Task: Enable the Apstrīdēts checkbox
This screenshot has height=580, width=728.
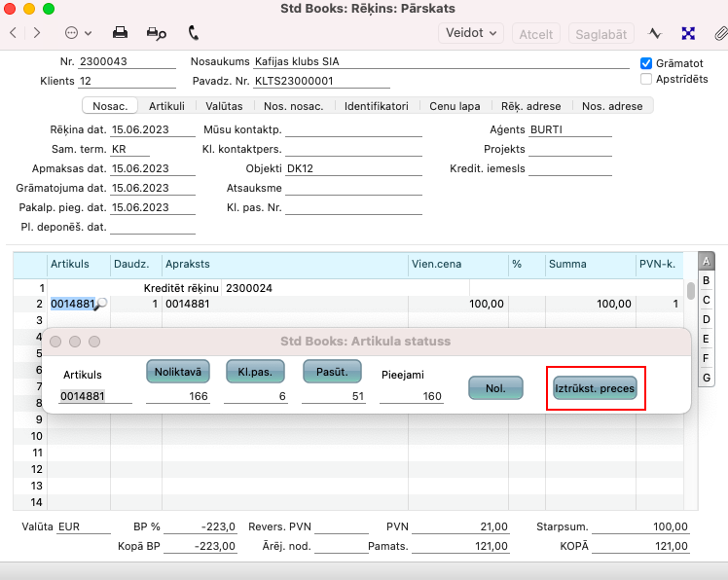Action: tap(646, 79)
